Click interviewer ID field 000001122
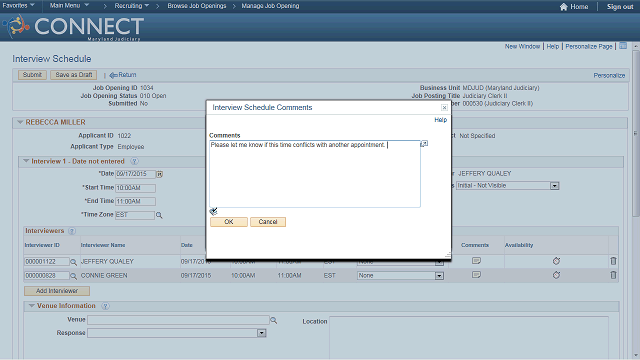This screenshot has width=640, height=360. click(x=47, y=262)
